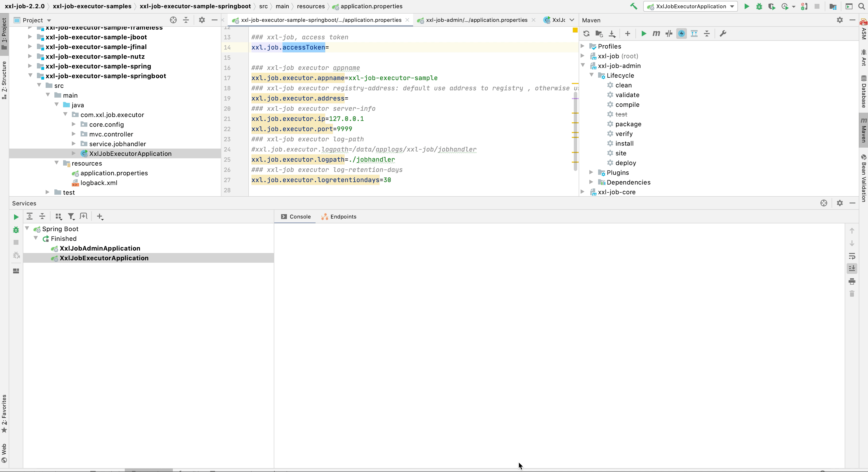
Task: Select Maven package lifecycle goal
Action: click(628, 124)
